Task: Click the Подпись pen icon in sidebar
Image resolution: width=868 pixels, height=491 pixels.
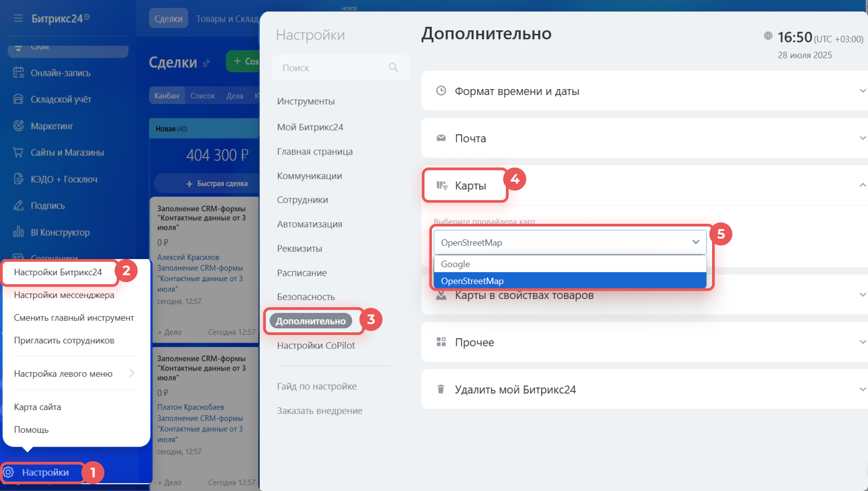Action: [19, 206]
